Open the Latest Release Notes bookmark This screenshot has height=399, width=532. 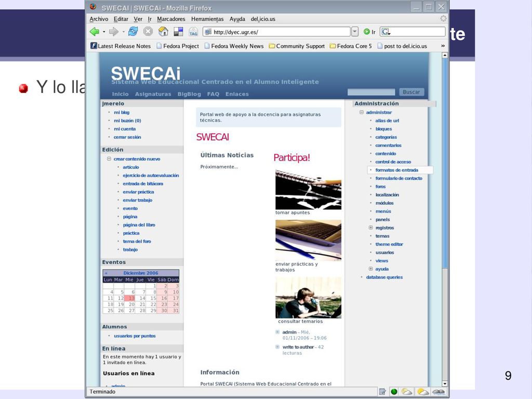click(x=121, y=46)
